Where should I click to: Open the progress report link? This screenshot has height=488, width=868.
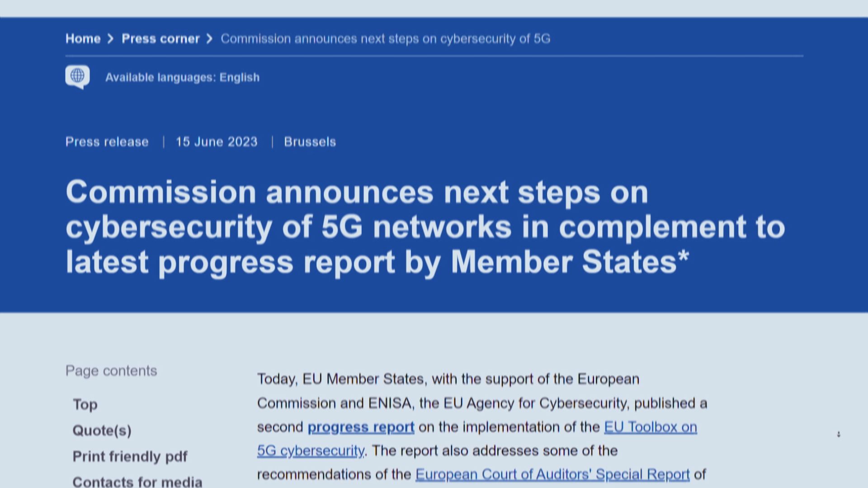(x=361, y=427)
